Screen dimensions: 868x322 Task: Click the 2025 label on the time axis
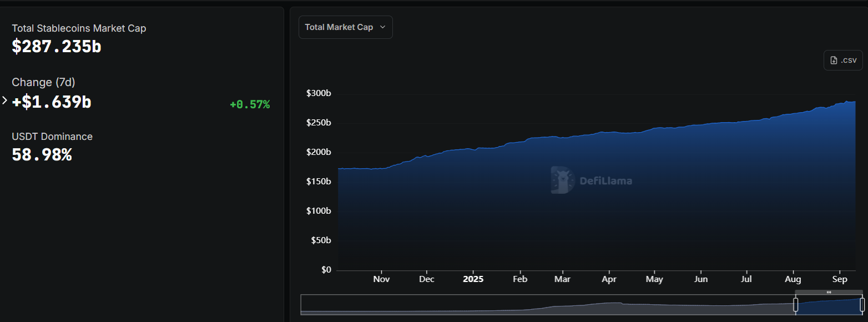pos(473,279)
